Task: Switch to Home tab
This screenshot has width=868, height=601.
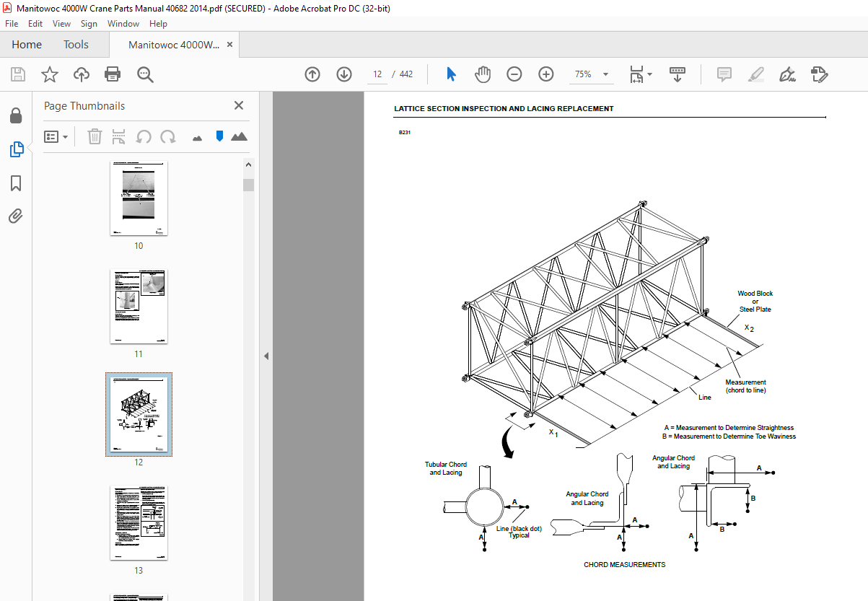Action: coord(27,45)
